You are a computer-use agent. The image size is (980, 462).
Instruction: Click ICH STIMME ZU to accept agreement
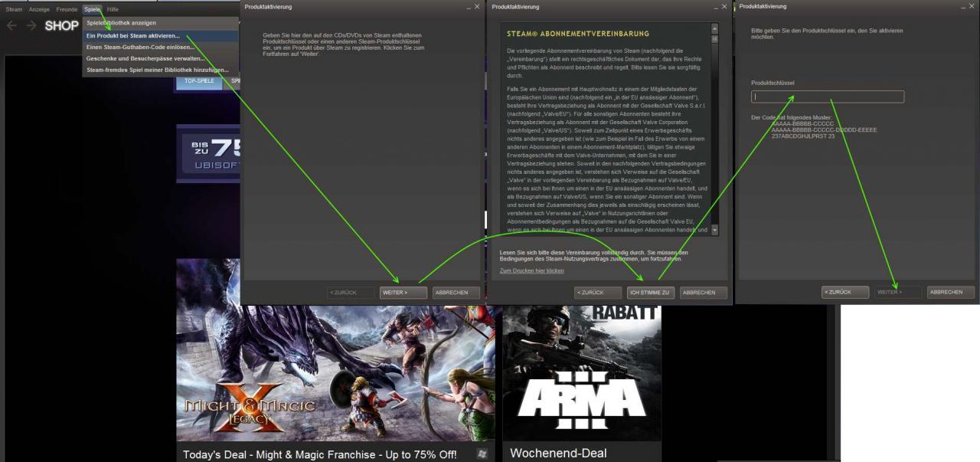[650, 292]
